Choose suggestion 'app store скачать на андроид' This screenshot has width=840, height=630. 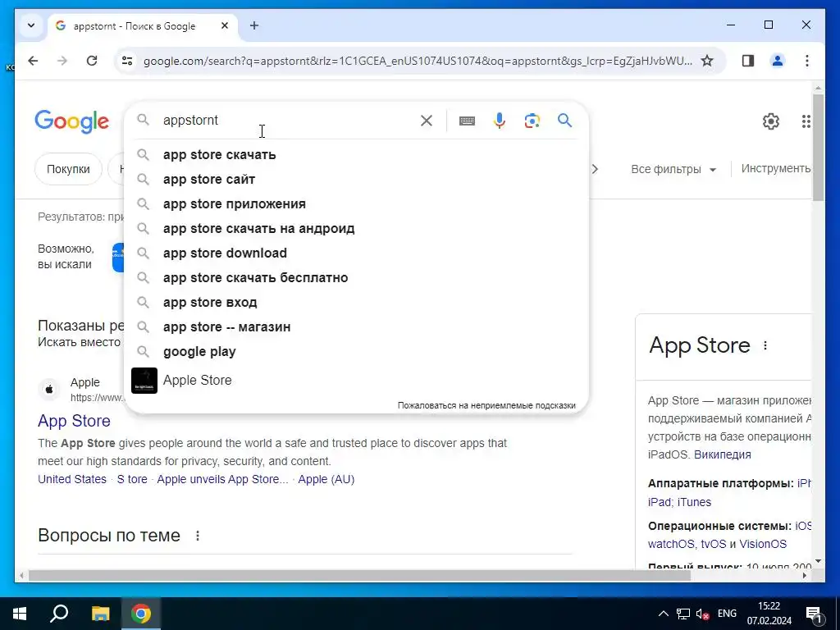tap(356, 229)
